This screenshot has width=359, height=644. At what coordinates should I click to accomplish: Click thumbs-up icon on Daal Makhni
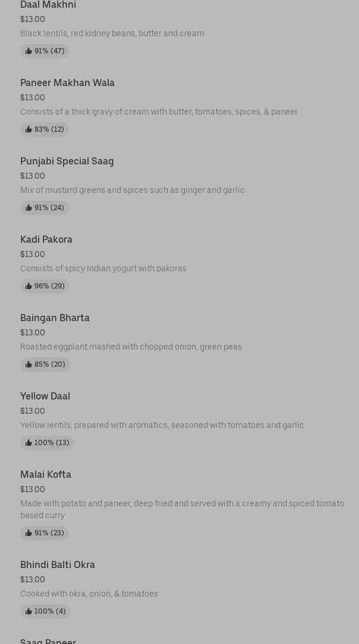(29, 51)
